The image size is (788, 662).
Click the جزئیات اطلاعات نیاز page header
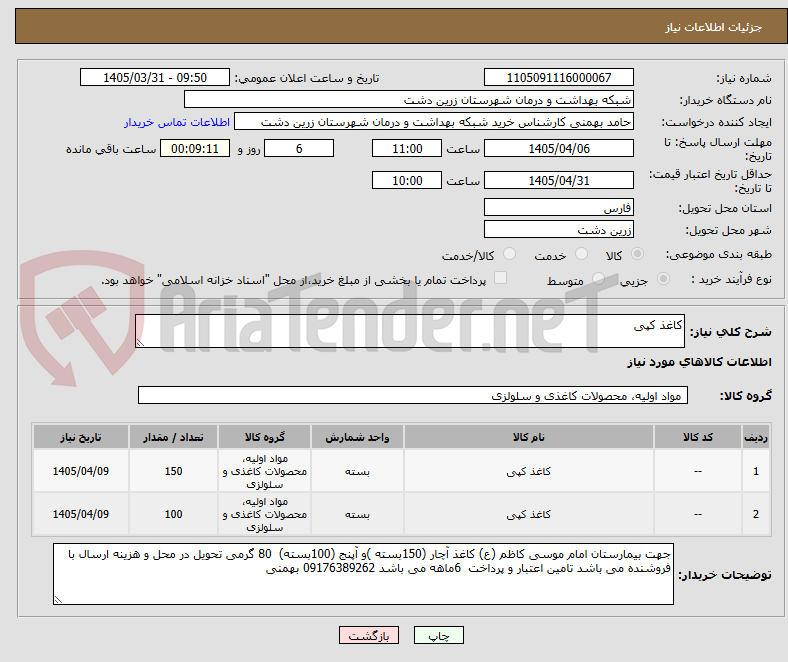pos(714,27)
